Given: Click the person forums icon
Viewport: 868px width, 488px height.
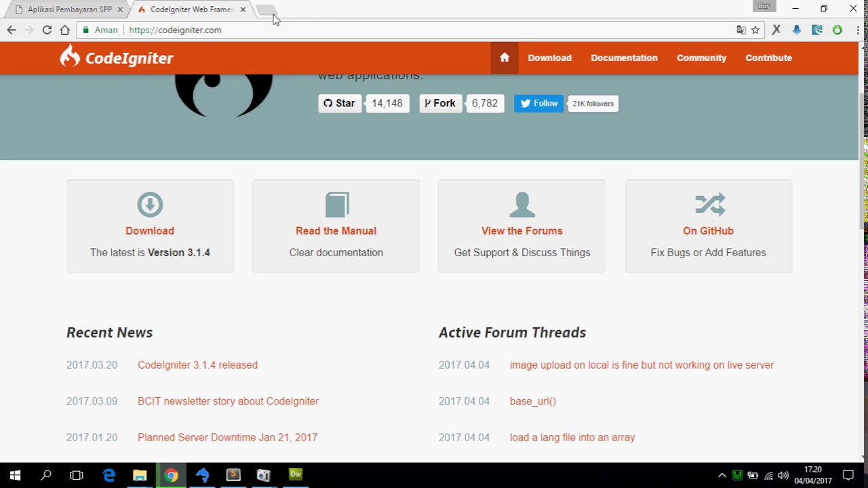Looking at the screenshot, I should pos(522,204).
